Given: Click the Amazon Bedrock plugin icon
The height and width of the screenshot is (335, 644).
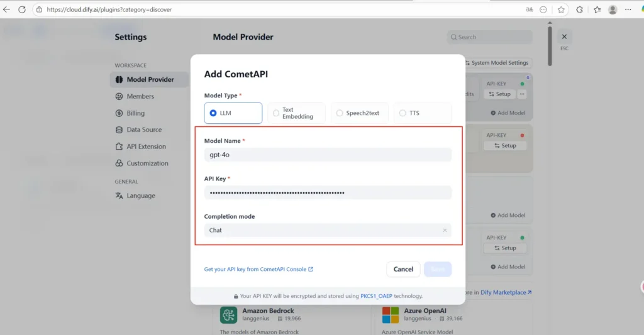Looking at the screenshot, I should point(229,315).
